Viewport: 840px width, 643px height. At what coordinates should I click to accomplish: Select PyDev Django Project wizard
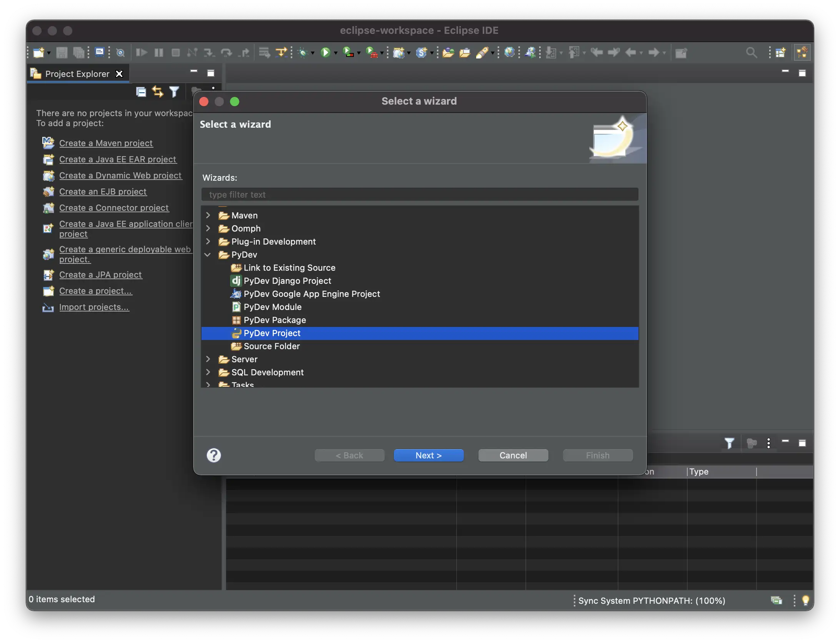[x=287, y=281]
